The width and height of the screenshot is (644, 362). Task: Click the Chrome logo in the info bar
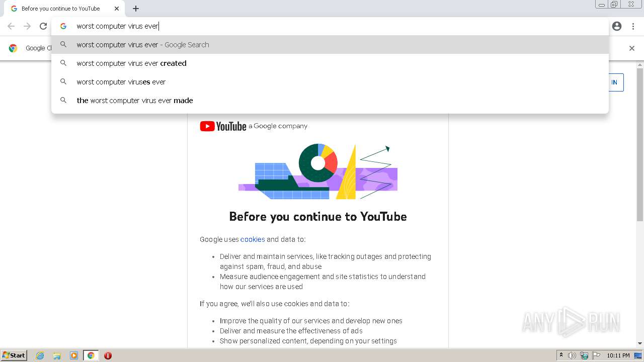[13, 48]
